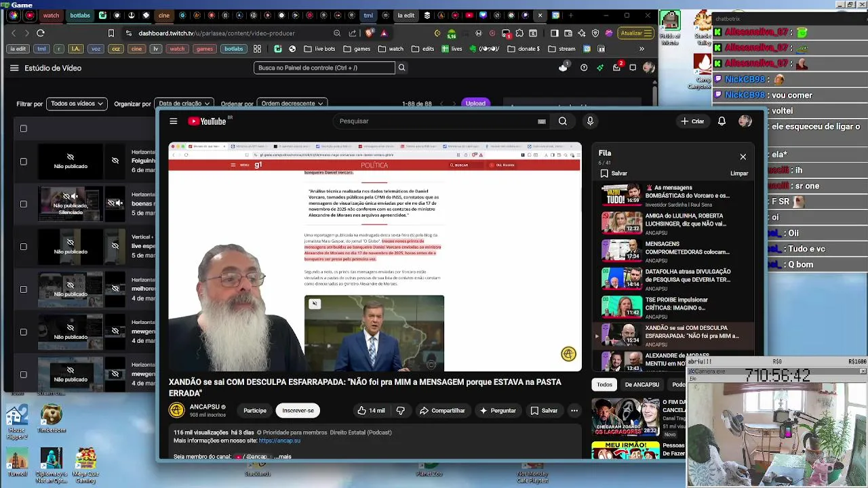Open the donate $ bookmarks folder

pyautogui.click(x=524, y=49)
